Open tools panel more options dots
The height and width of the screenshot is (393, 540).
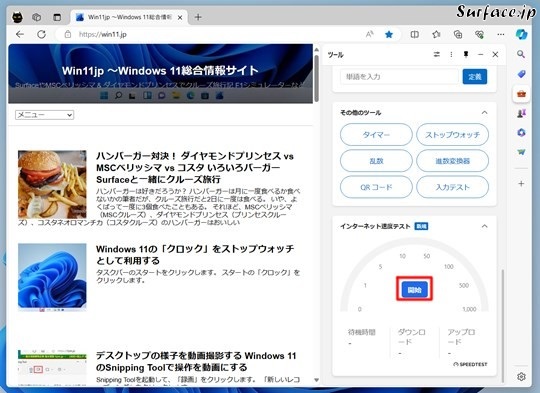pyautogui.click(x=451, y=54)
